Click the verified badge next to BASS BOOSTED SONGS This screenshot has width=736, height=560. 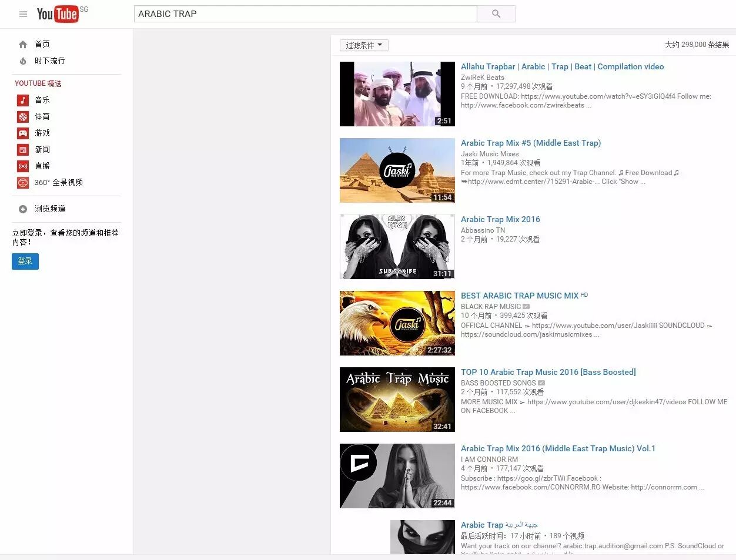tap(541, 383)
